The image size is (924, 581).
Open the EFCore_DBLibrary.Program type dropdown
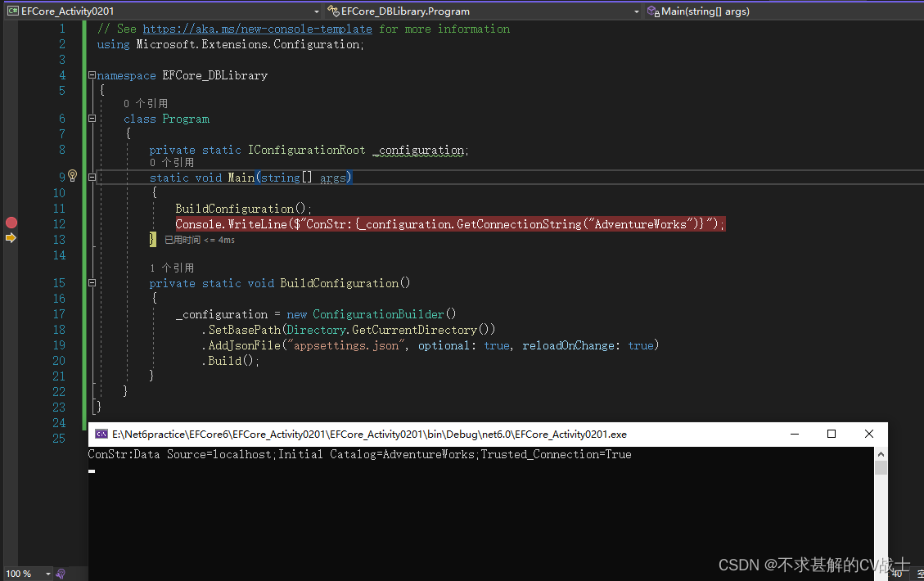click(x=637, y=11)
